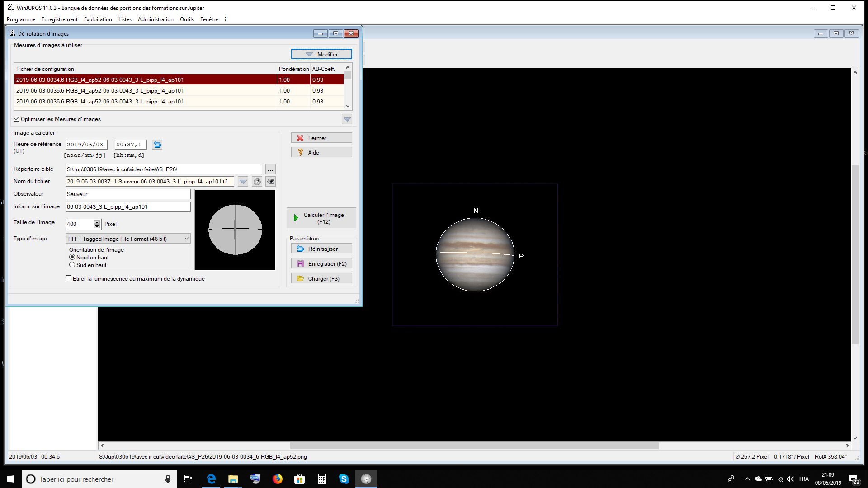Uncheck Optimiser les Mesures d'images
868x488 pixels.
(17, 119)
